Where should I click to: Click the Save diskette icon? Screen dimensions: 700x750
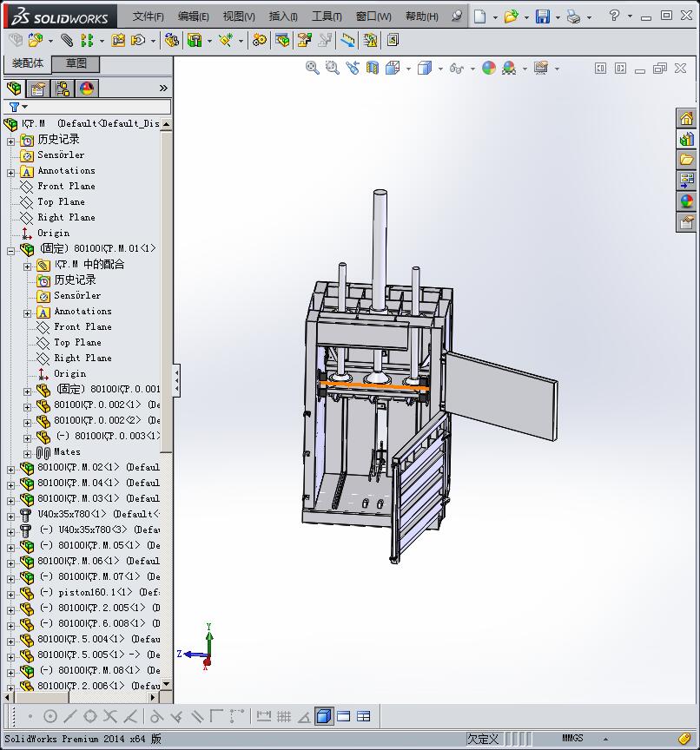pyautogui.click(x=543, y=16)
